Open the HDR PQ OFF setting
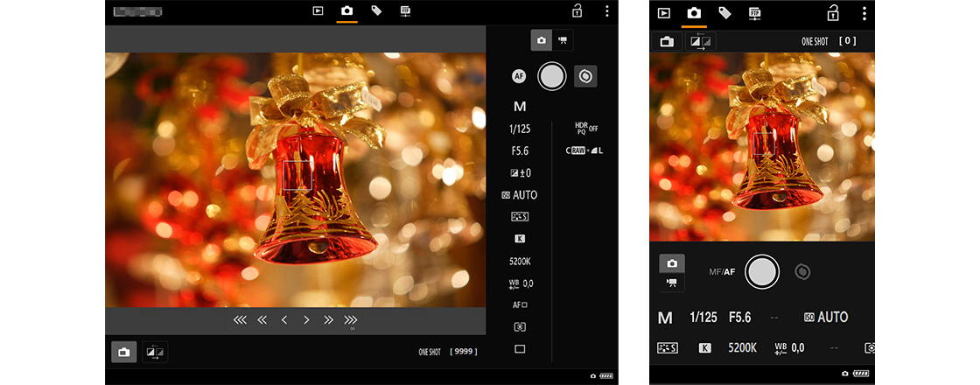Screen dimensions: 980x385 click(x=585, y=128)
